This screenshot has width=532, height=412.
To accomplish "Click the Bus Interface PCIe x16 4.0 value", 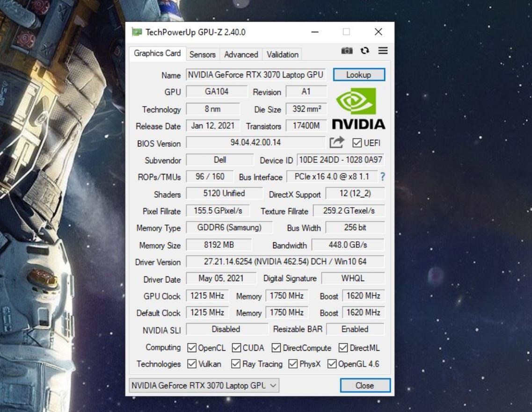I will tap(332, 177).
